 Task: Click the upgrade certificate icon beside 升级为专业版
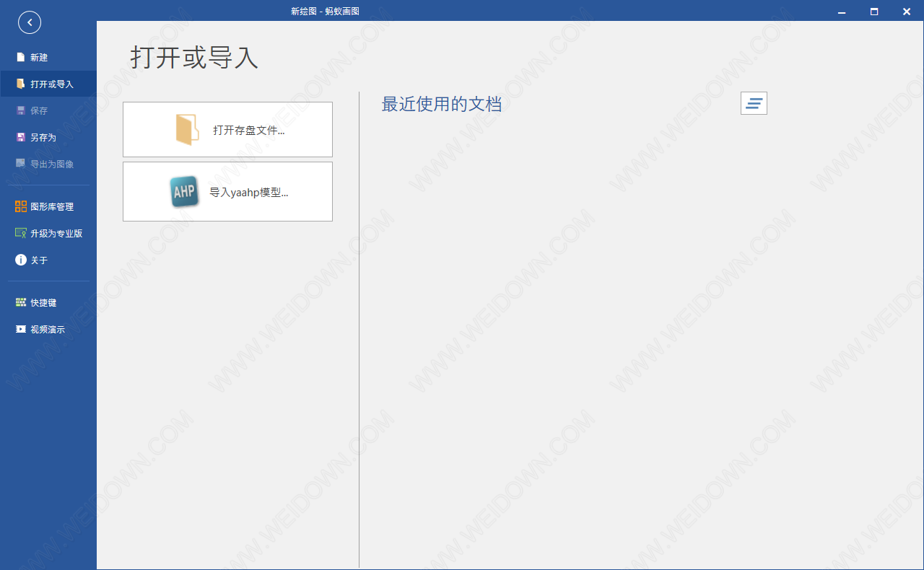pos(21,233)
